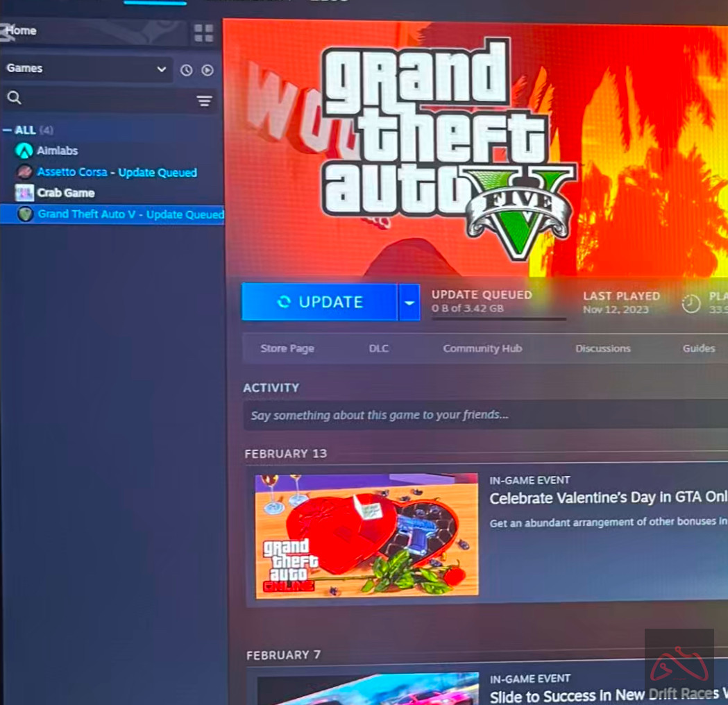Click the grid view icon beside Home
This screenshot has height=705, width=728.
coord(203,33)
